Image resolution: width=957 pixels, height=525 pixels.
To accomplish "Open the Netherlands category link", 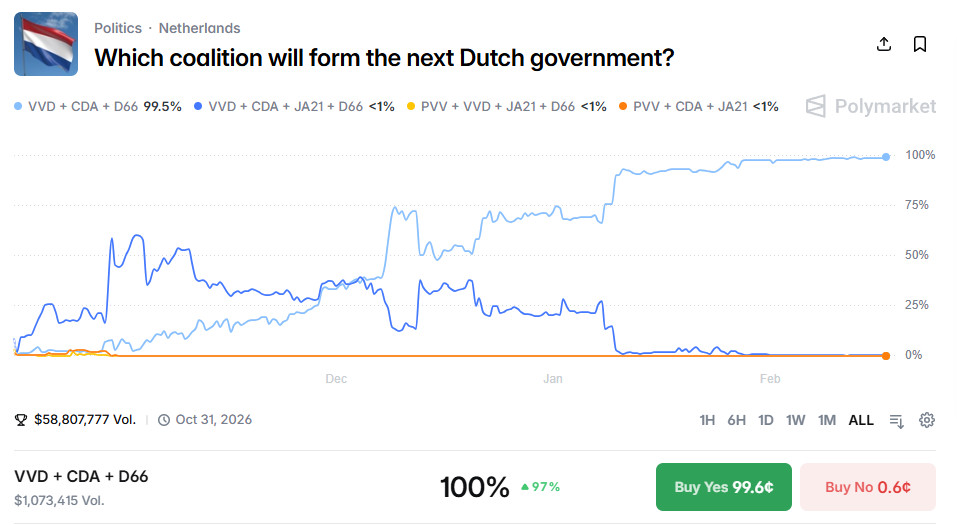I will point(199,28).
